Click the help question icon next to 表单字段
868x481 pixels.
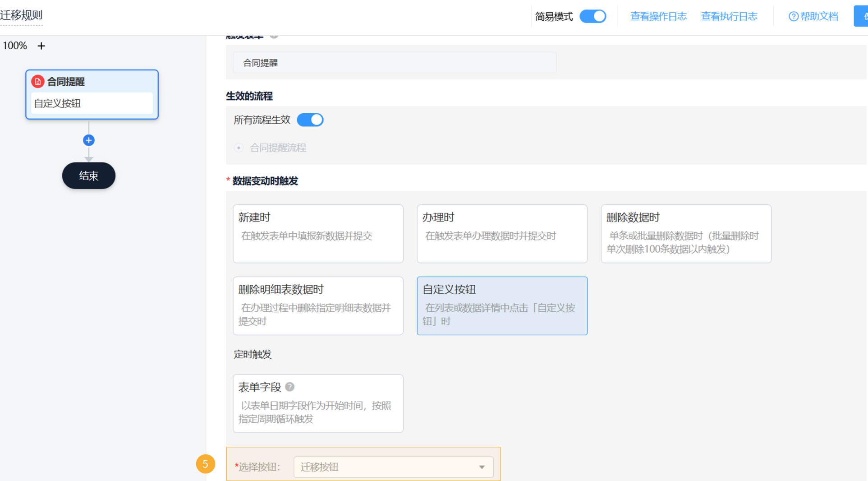pyautogui.click(x=290, y=387)
